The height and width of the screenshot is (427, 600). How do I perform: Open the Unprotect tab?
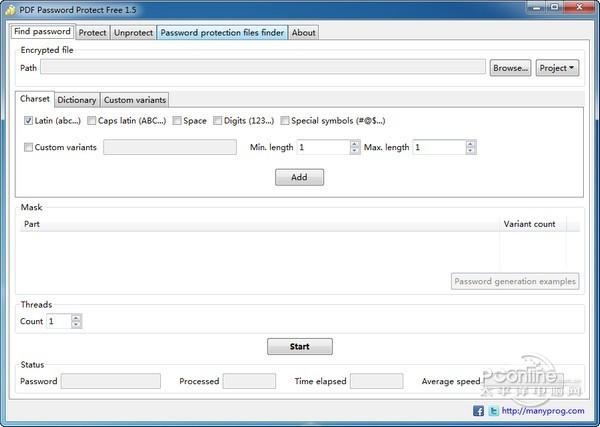(x=134, y=33)
